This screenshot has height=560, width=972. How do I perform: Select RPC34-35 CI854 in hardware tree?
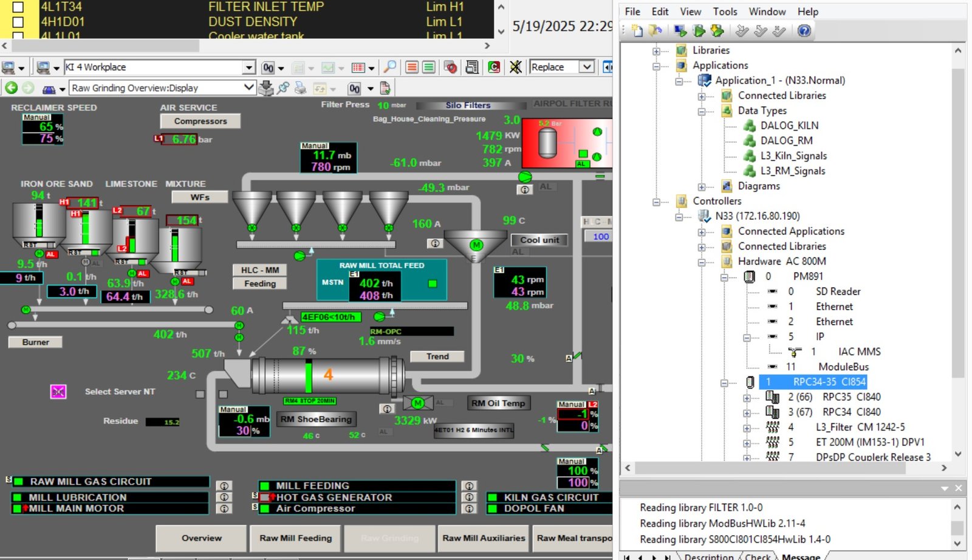click(829, 382)
